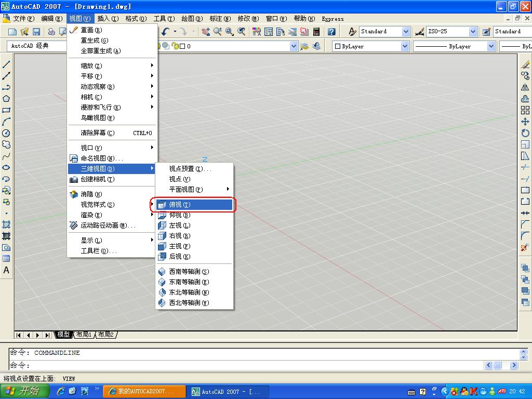This screenshot has height=399, width=532.
Task: Expand the 缩放(Z) submenu
Action: tap(113, 65)
